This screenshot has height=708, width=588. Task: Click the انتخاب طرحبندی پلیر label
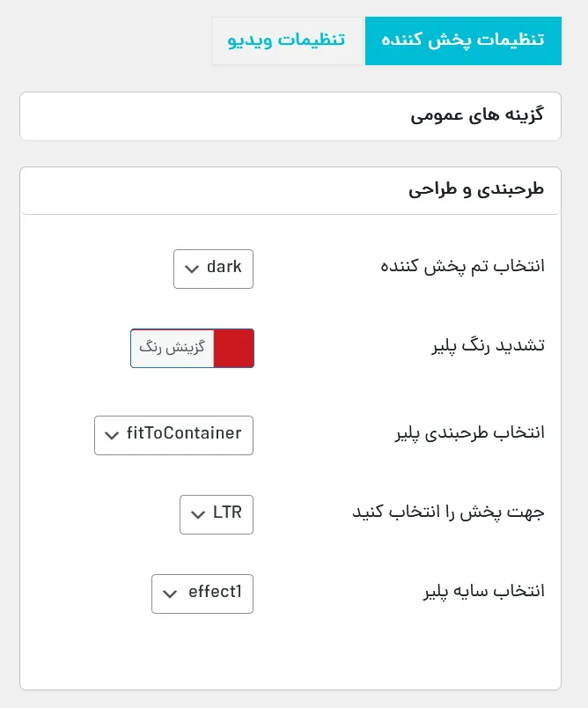click(x=470, y=433)
